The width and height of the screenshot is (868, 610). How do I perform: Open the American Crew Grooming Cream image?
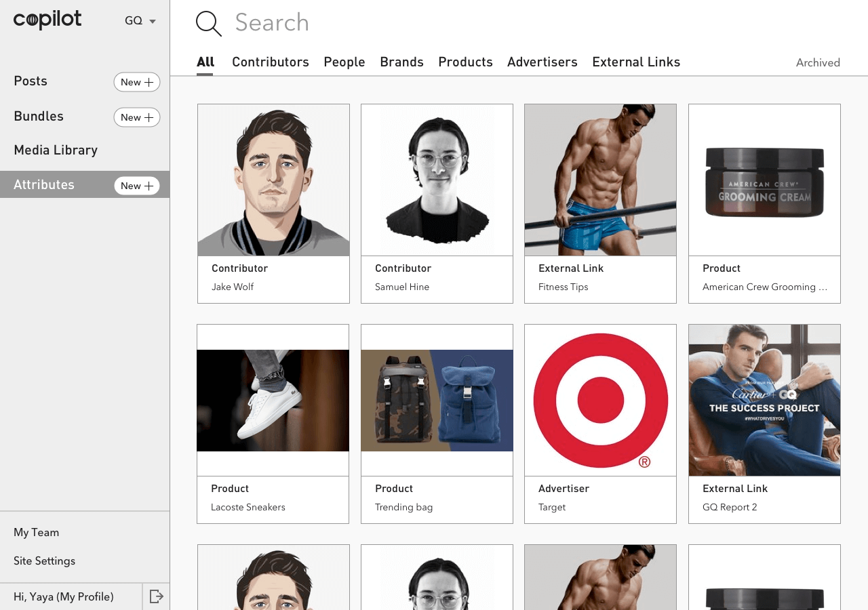(764, 180)
